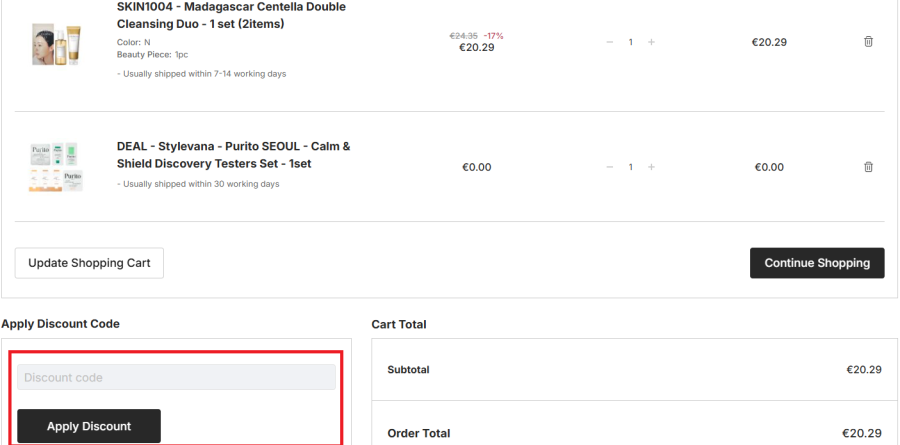
Task: Click the Update Shopping Cart button
Action: [89, 263]
